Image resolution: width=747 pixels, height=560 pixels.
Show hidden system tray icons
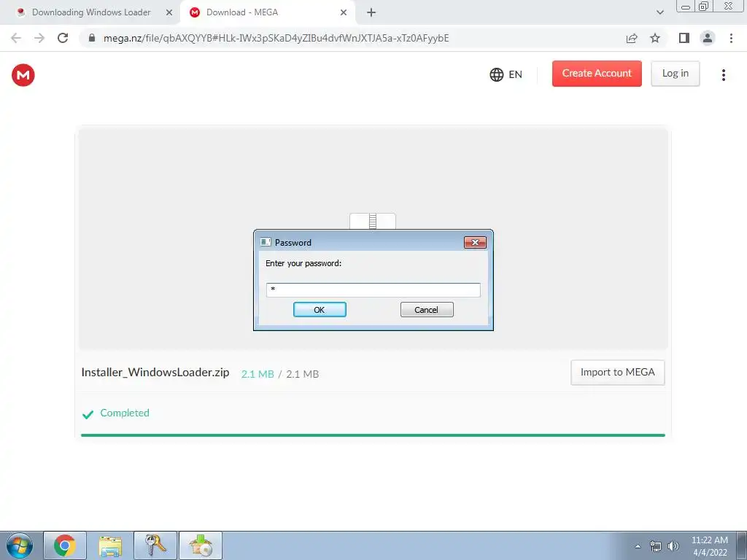(x=638, y=546)
